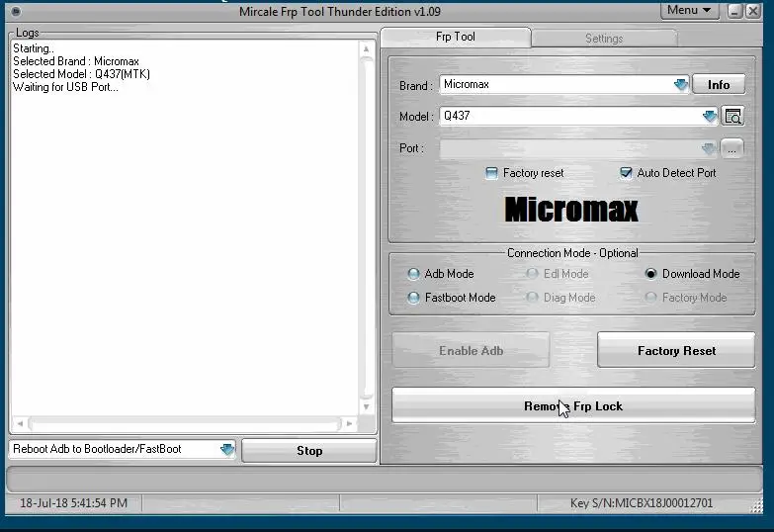Switch to the Frp Tool tab
The height and width of the screenshot is (532, 774).
pyautogui.click(x=456, y=37)
